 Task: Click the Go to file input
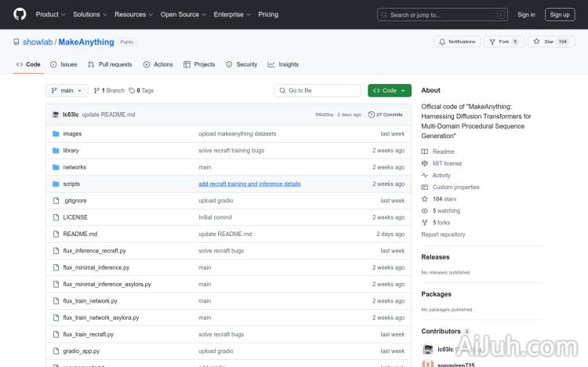[317, 91]
